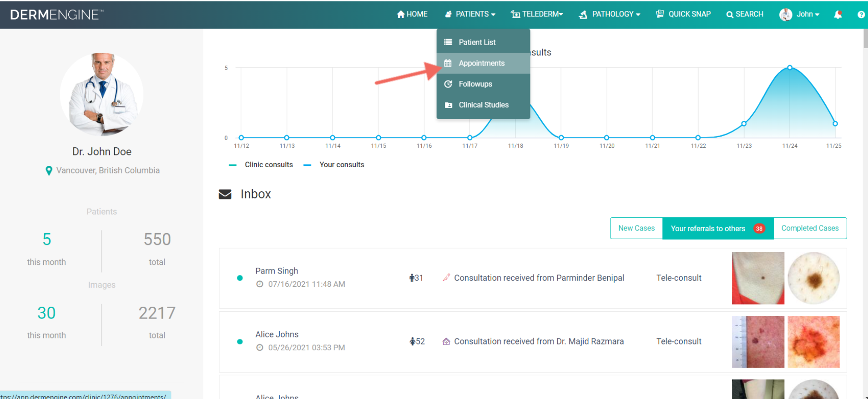Click the person icon beside age 31
Screen dimensions: 868x399
click(411, 278)
